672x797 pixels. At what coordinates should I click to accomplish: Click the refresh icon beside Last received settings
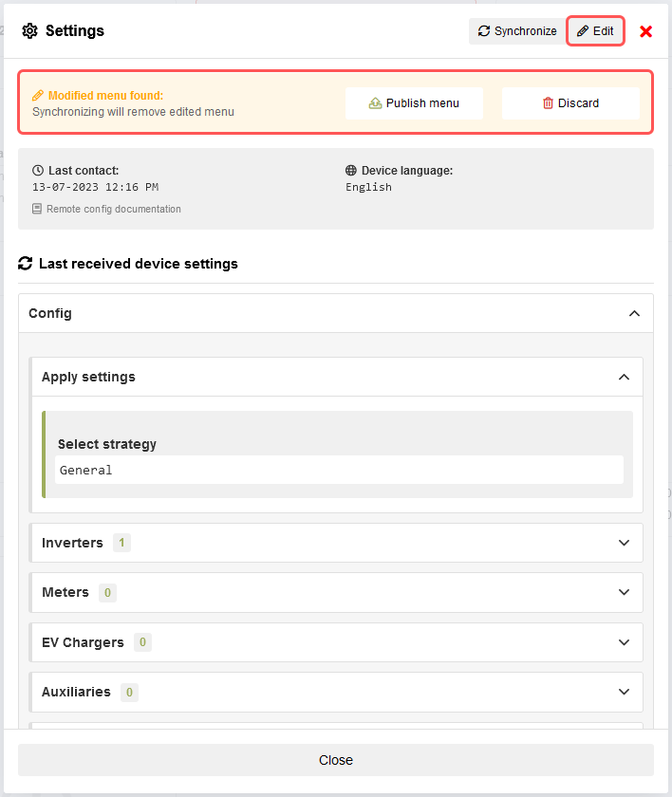point(26,264)
